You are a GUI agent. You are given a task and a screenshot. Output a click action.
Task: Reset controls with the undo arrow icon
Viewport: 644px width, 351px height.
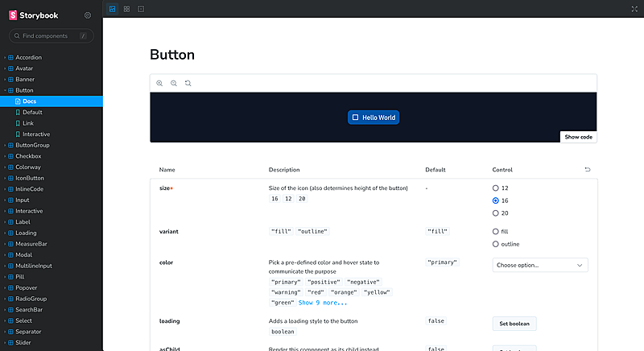pos(587,170)
